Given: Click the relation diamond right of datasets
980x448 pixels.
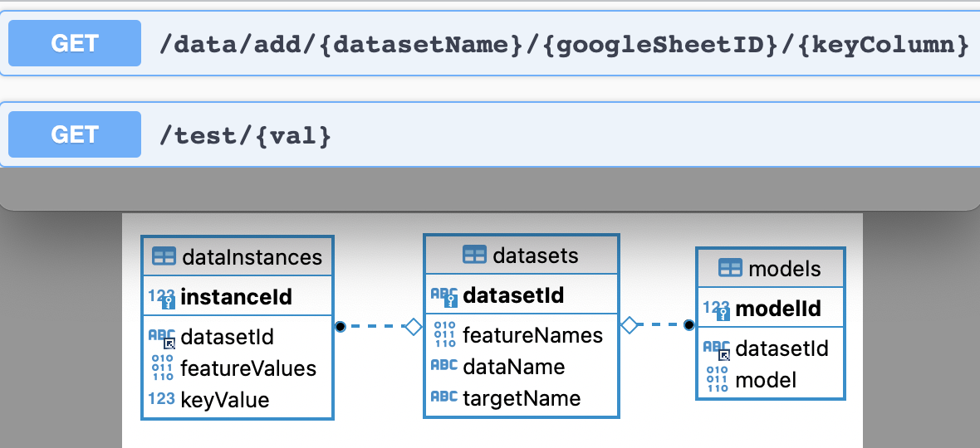Looking at the screenshot, I should click(630, 325).
